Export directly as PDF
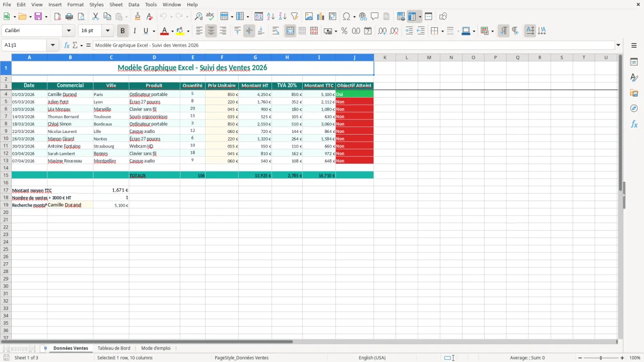644x362 pixels. click(57, 17)
